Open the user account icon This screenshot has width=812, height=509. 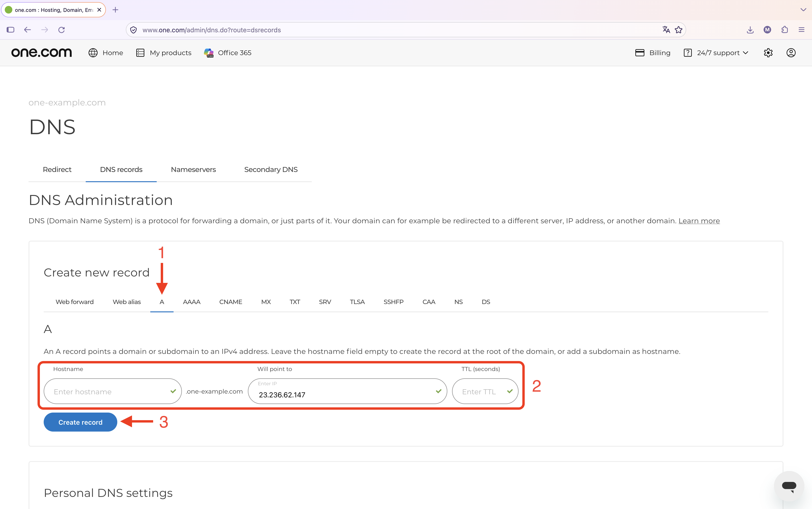click(791, 52)
